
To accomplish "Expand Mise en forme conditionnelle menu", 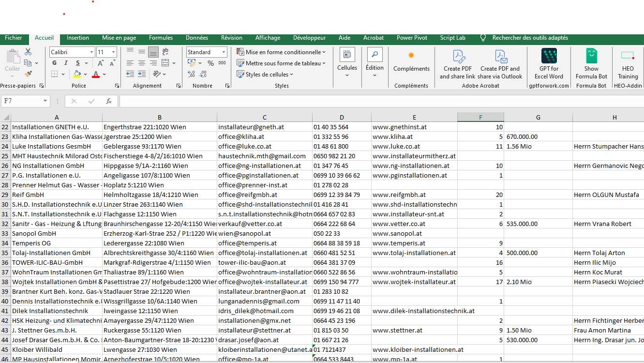I will [x=281, y=52].
